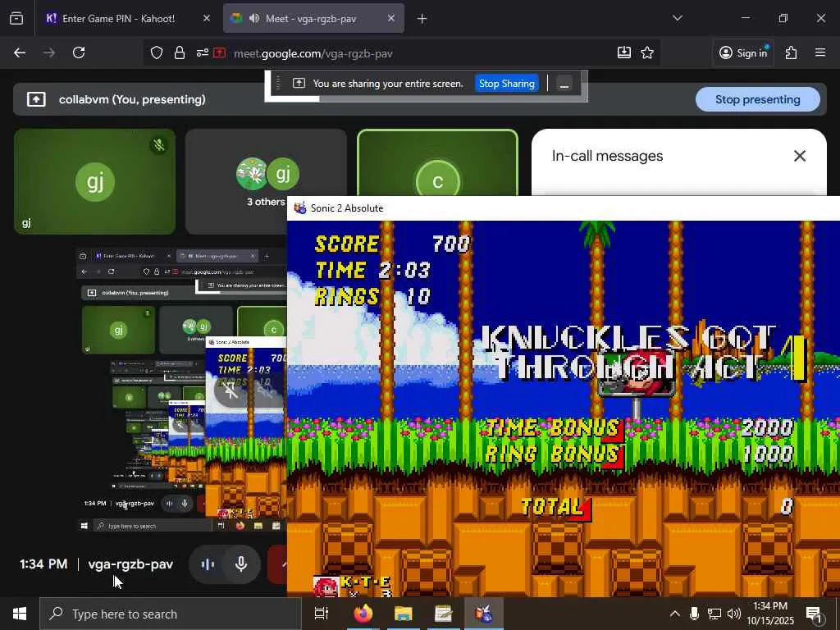The height and width of the screenshot is (630, 840).
Task: Open the Firefox View icon in tab bar
Action: point(16,18)
